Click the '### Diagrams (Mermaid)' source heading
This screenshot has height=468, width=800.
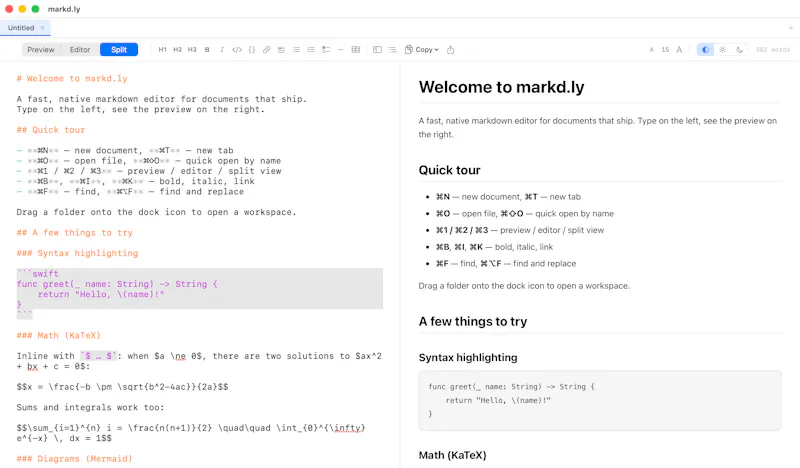click(74, 459)
